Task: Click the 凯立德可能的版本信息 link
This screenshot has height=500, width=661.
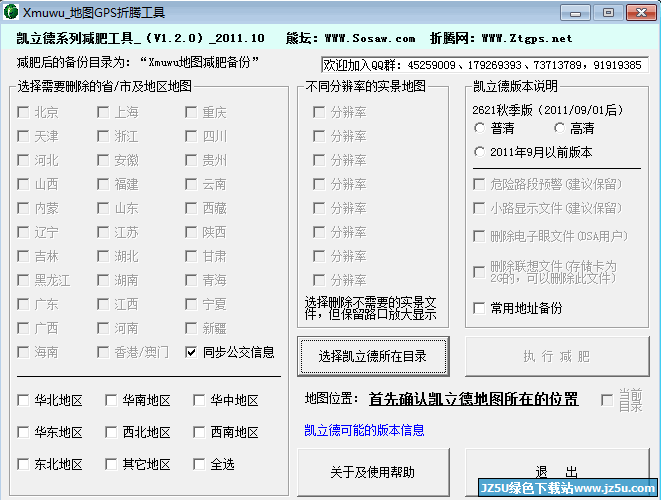Action: (364, 430)
